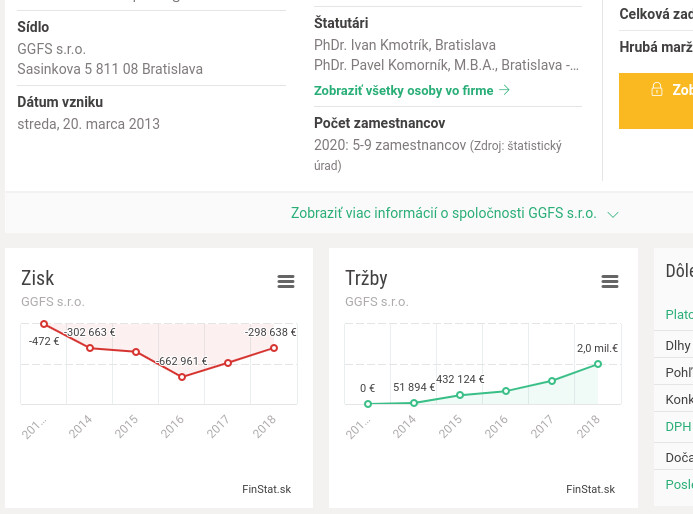Select the 2018 data point on Tržby chart
693x514 pixels.
click(598, 364)
